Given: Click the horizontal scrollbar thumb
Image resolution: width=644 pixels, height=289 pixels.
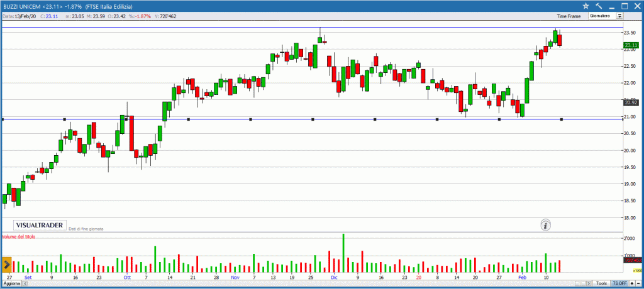Looking at the screenshot, I should 580,283.
